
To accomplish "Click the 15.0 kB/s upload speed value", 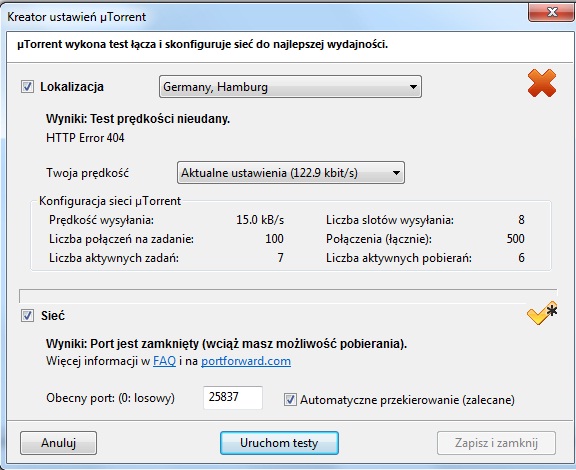I will (260, 220).
